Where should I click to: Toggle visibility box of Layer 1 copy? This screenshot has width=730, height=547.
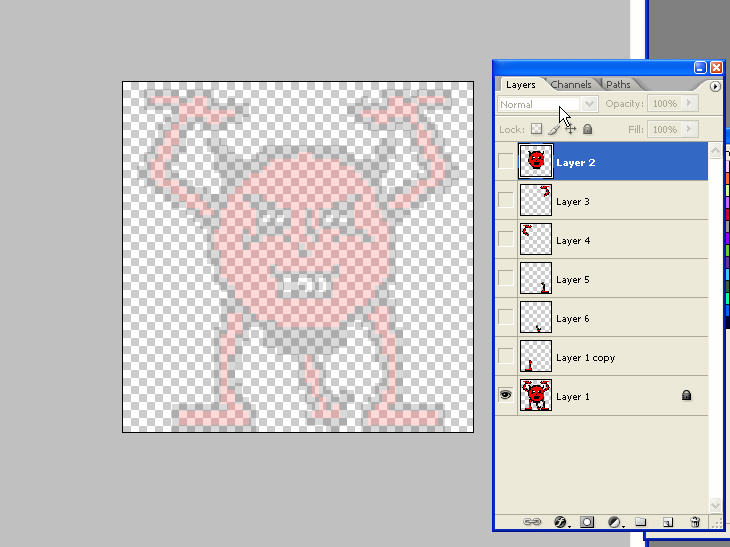(506, 356)
